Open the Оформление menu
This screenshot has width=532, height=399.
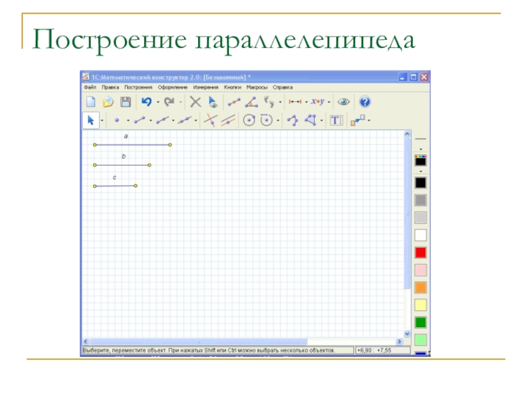coord(173,87)
